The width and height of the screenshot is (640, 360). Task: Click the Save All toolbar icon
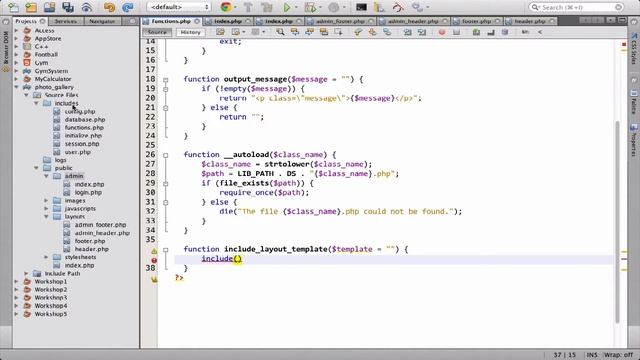point(68,7)
